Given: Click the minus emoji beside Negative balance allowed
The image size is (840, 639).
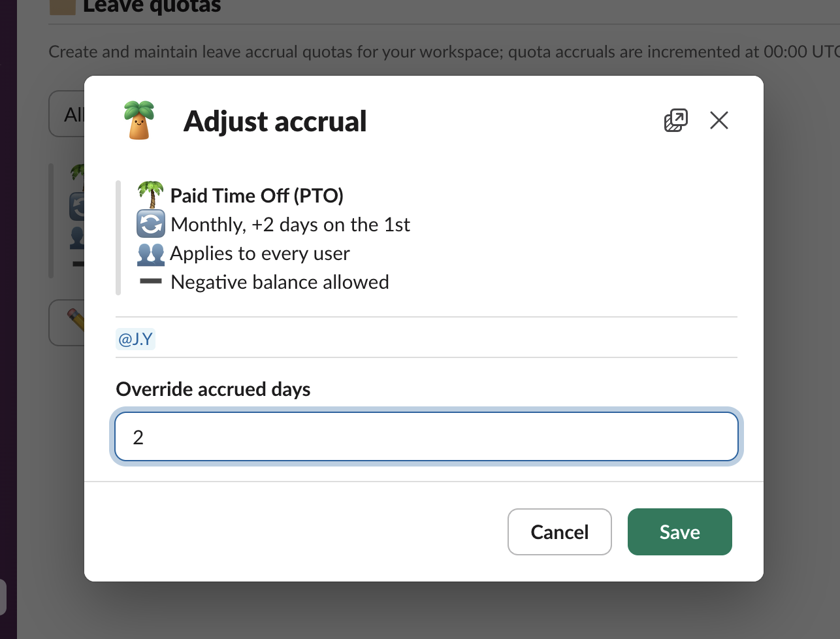Looking at the screenshot, I should click(151, 282).
